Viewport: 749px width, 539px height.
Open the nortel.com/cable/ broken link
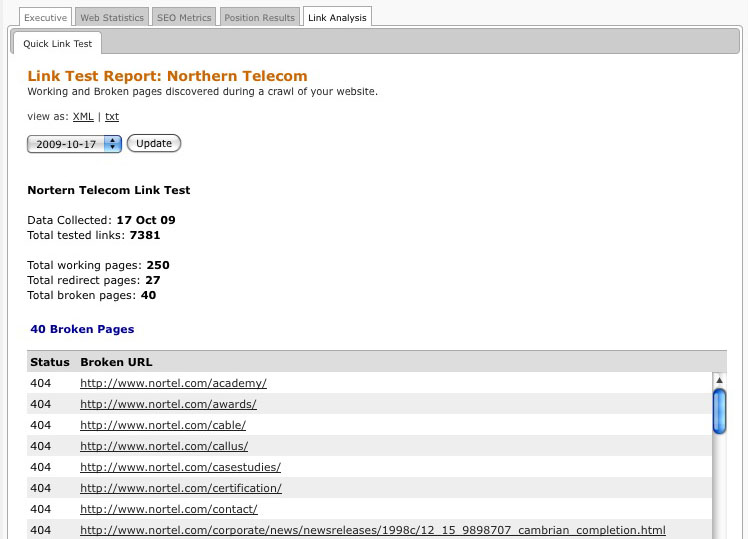[163, 425]
